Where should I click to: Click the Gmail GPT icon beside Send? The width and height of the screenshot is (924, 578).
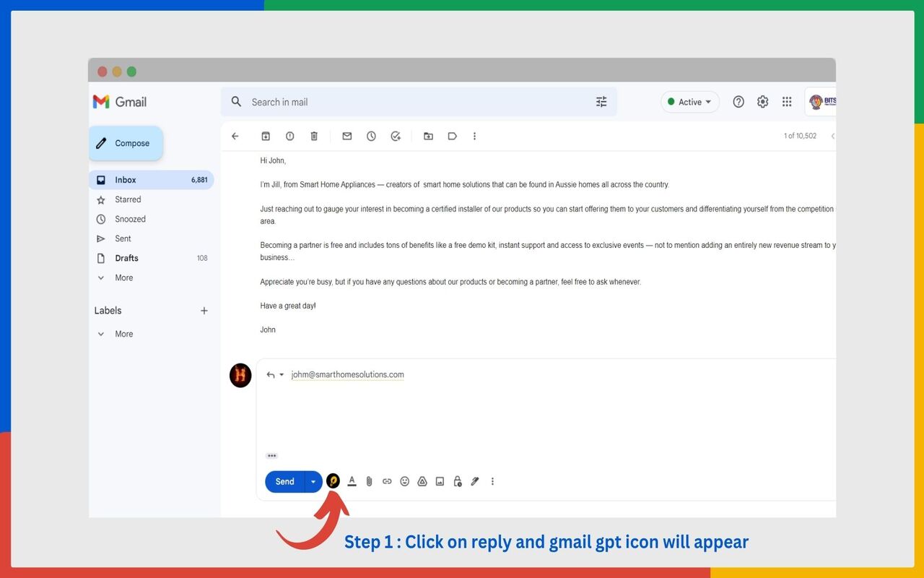[333, 481]
